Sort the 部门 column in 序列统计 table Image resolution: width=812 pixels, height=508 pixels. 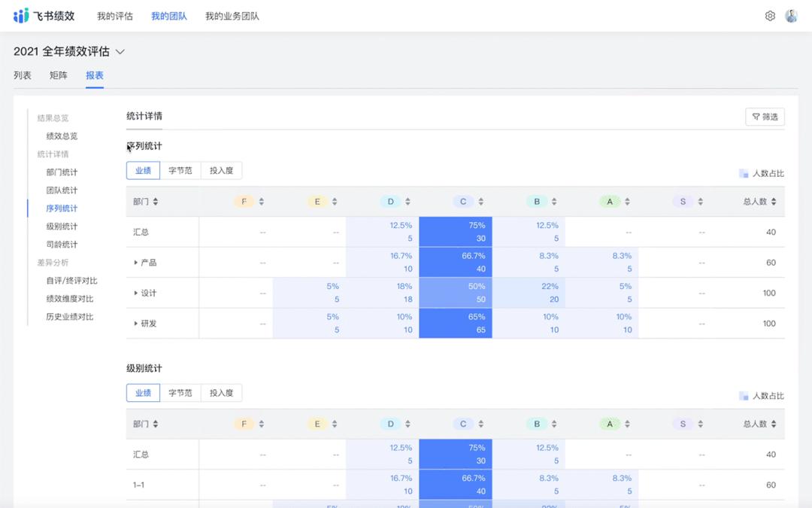[156, 202]
